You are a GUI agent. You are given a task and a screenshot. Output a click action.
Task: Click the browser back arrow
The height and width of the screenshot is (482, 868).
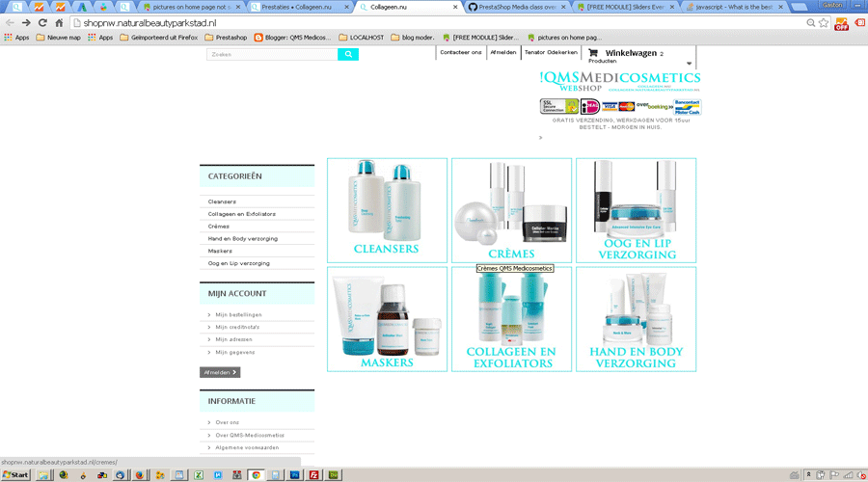coord(10,23)
